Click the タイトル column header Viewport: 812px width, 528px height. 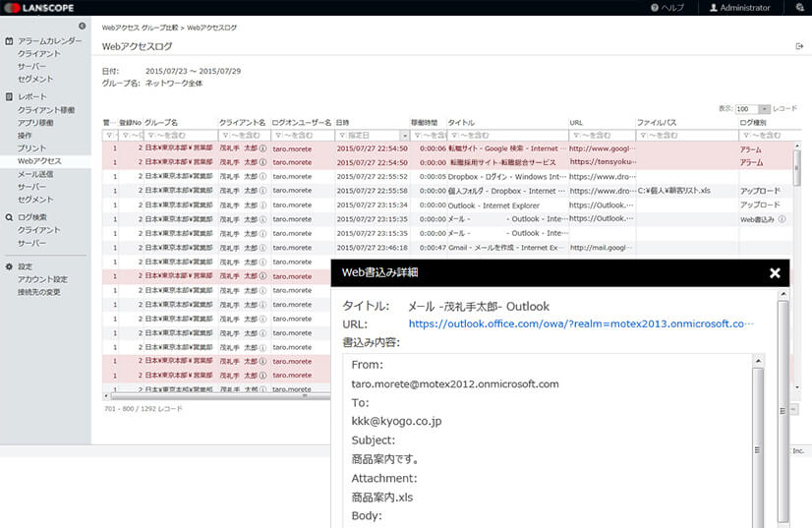click(461, 123)
